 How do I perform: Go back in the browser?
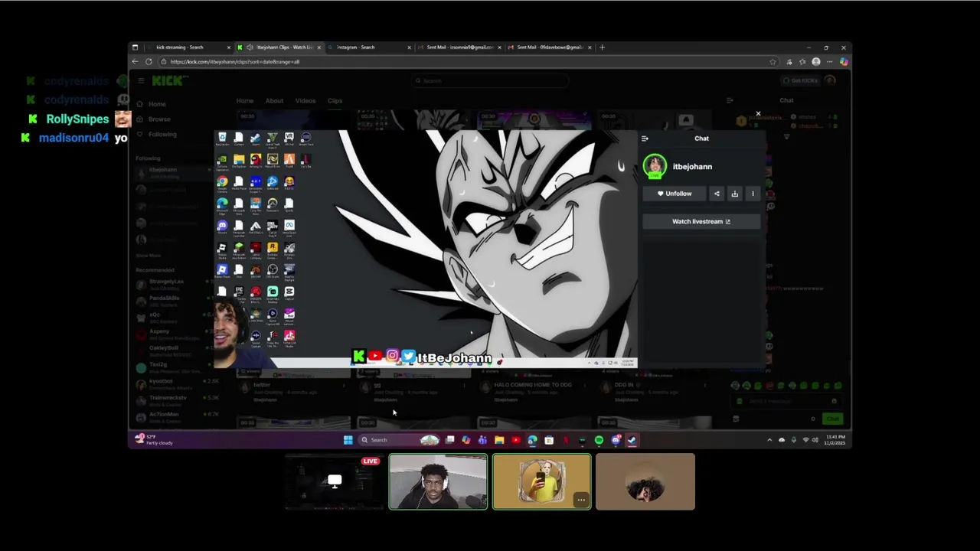[x=135, y=61]
